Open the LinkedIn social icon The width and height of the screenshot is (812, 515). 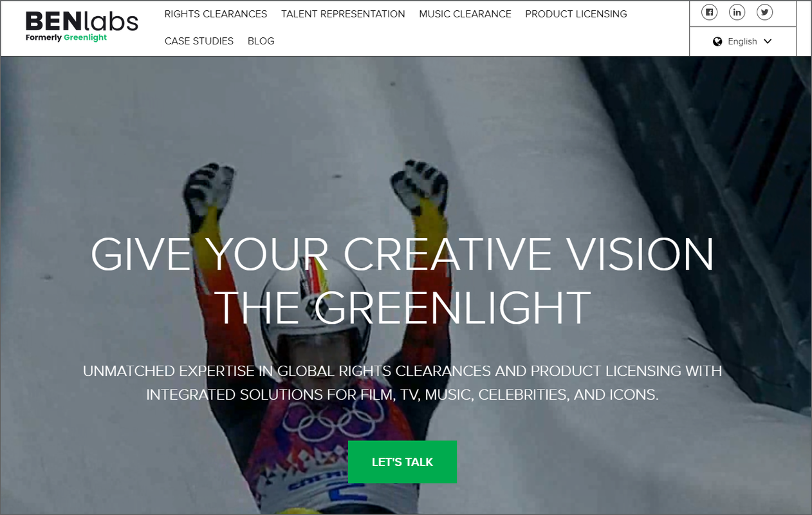click(x=737, y=12)
